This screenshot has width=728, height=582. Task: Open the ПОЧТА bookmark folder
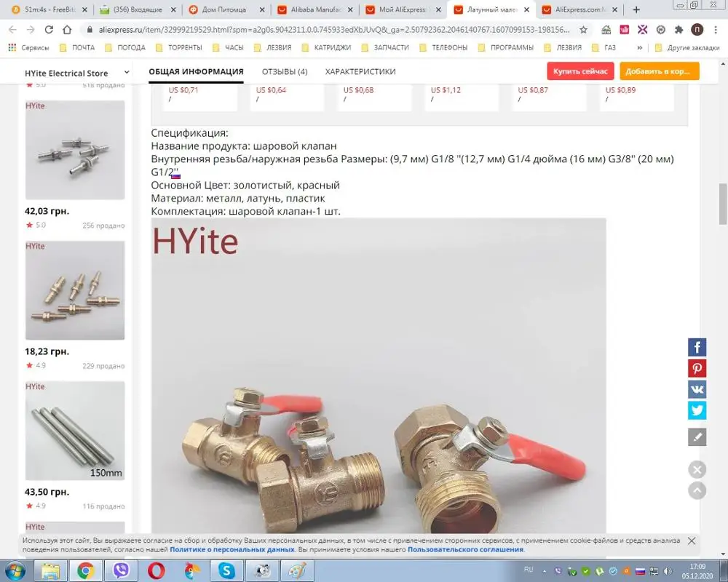tap(77, 47)
